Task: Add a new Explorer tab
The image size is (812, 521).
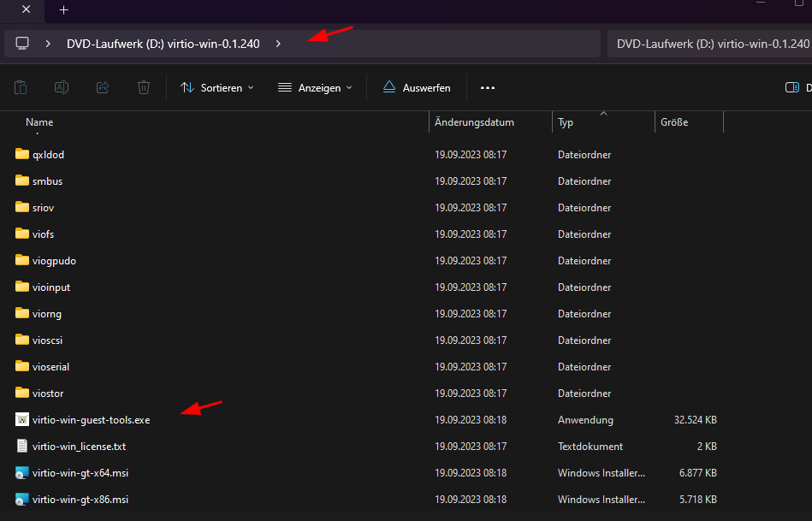Action: (x=63, y=10)
